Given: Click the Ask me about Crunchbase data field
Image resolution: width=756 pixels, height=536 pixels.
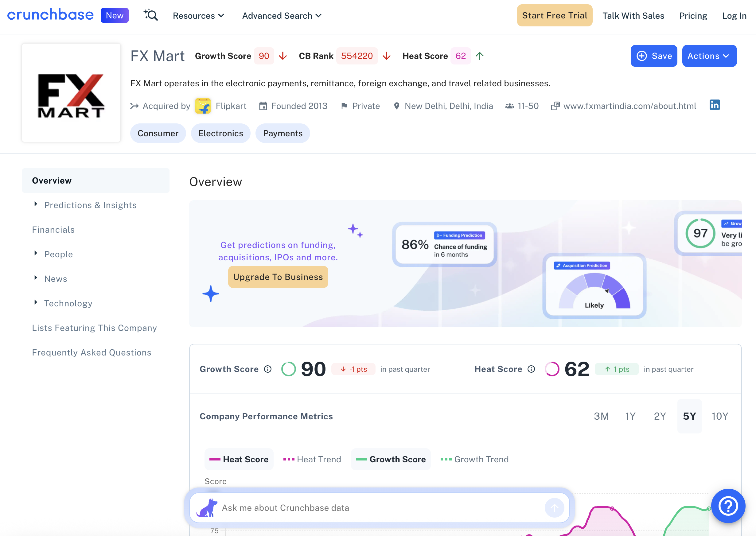Looking at the screenshot, I should coord(380,508).
